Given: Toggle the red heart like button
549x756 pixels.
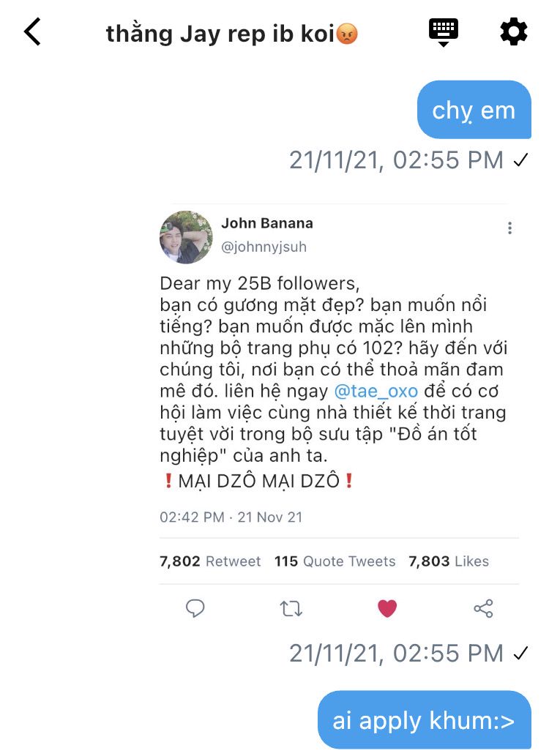Looking at the screenshot, I should coord(387,608).
